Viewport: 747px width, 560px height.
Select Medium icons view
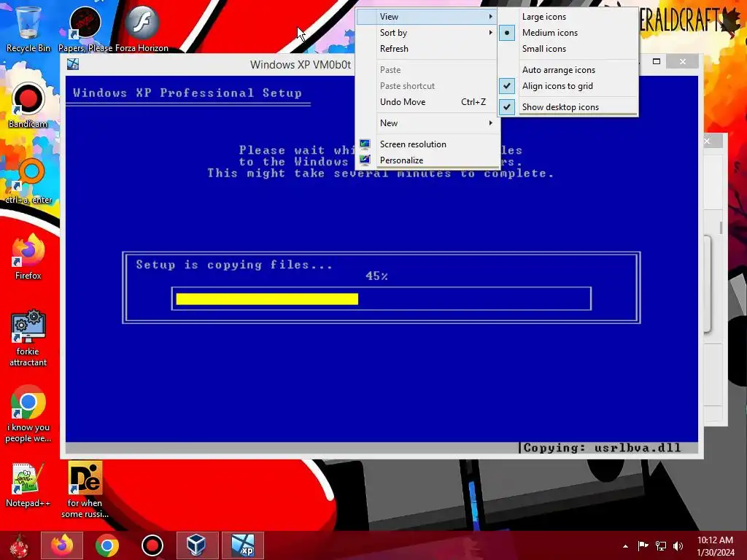pyautogui.click(x=568, y=33)
